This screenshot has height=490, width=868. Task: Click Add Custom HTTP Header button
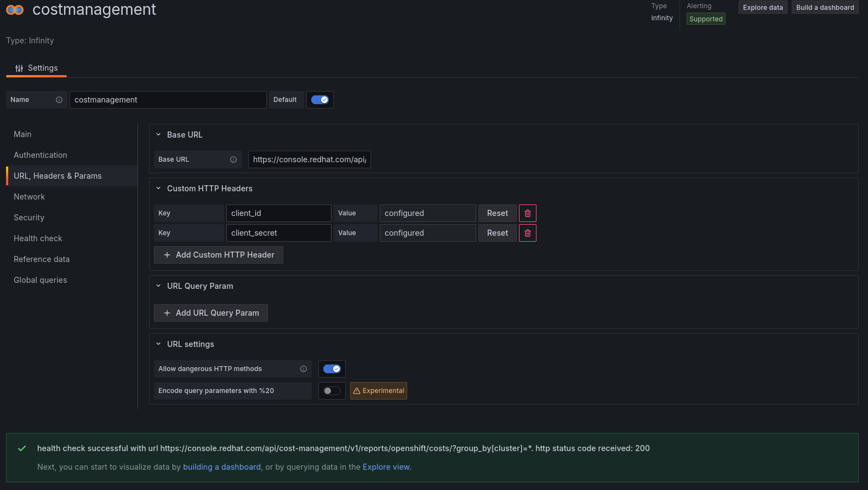219,255
